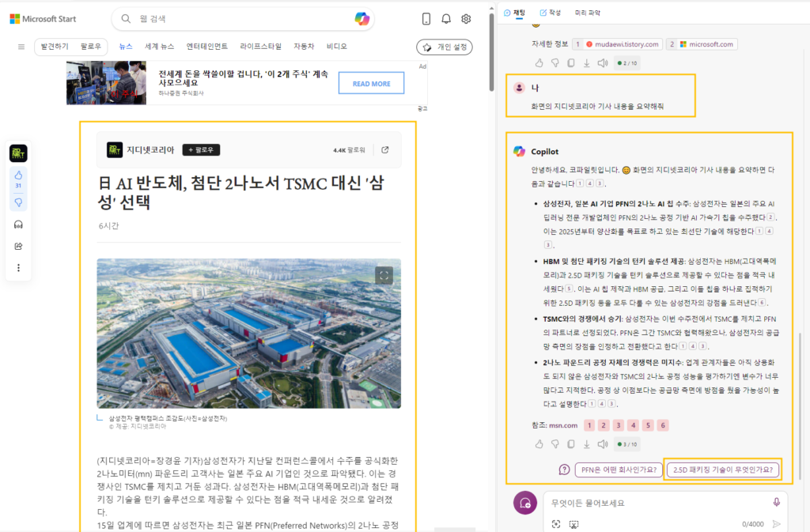Thumbs up the Copilot summary response
The width and height of the screenshot is (810, 532).
point(539,443)
